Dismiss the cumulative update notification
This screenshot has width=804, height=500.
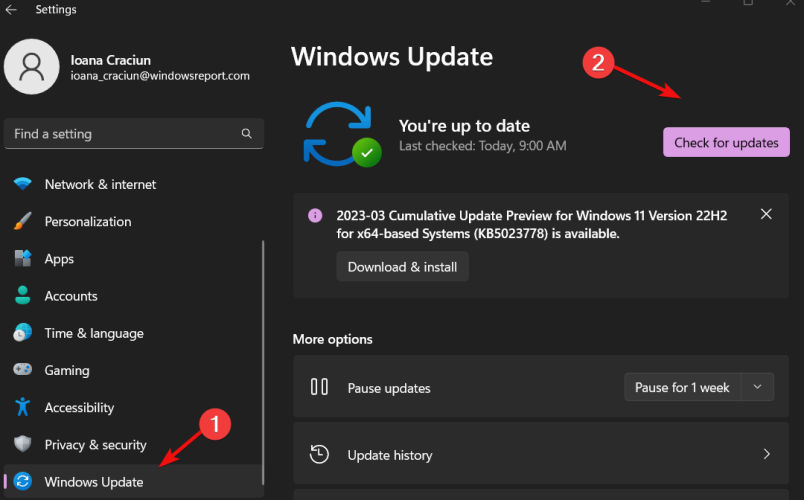click(766, 214)
